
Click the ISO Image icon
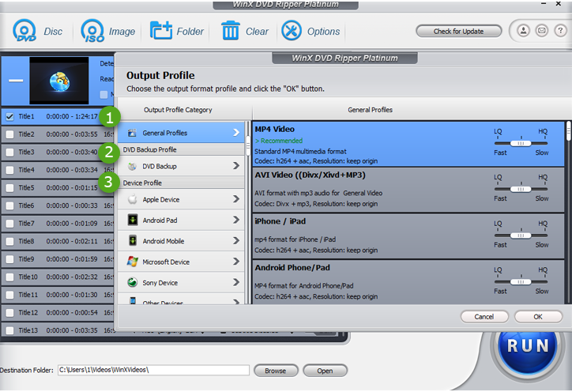coord(92,31)
